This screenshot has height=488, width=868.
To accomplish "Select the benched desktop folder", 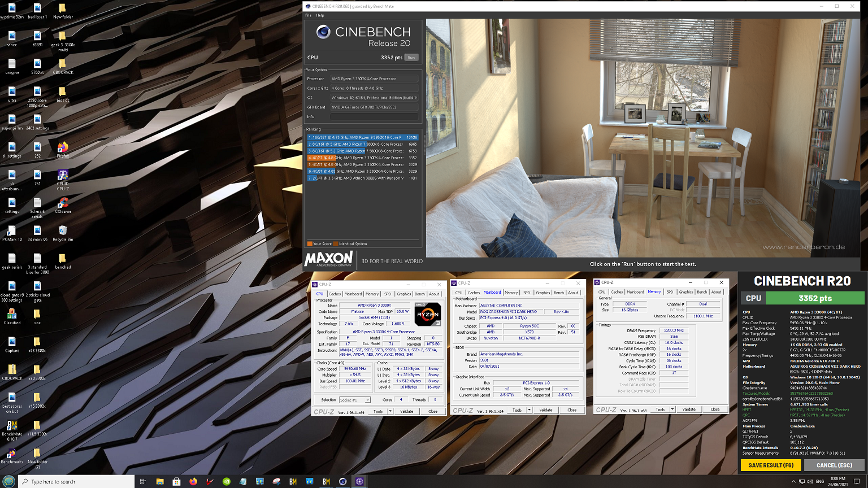I will click(x=63, y=261).
